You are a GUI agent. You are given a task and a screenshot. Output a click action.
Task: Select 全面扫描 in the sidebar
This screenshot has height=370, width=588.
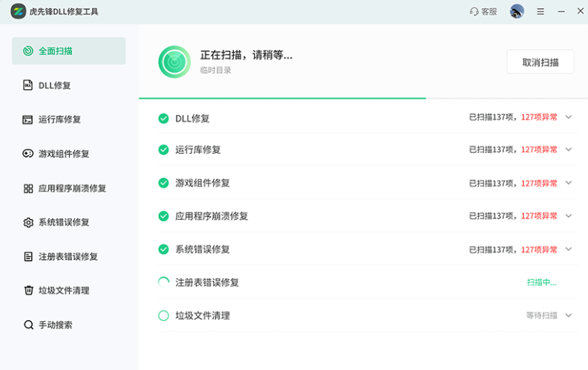tap(68, 51)
